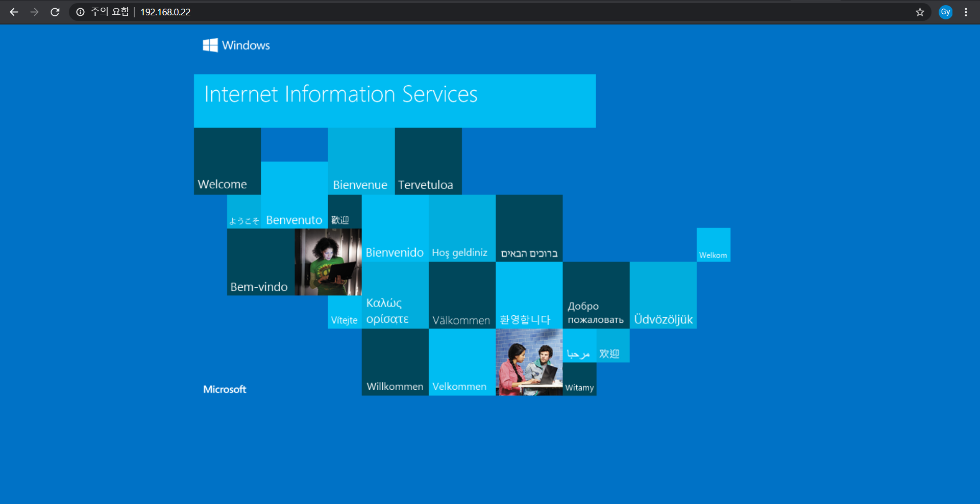The height and width of the screenshot is (504, 980).
Task: Click the Hebrew ברוכים הבאים tile
Action: pyautogui.click(x=529, y=228)
